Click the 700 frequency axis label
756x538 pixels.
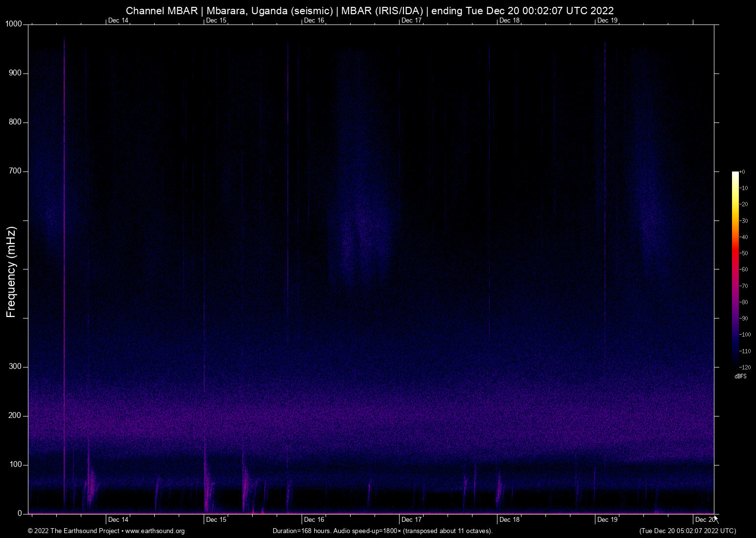click(x=16, y=171)
